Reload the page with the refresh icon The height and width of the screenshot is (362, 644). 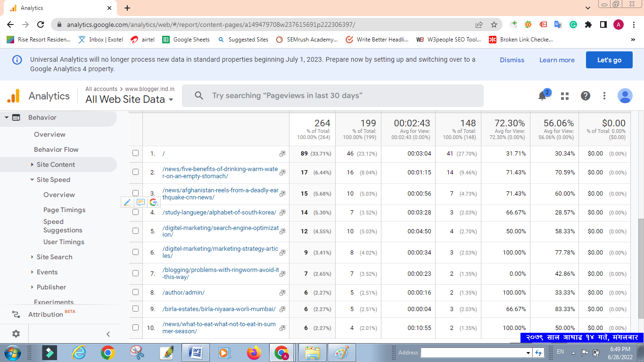tap(41, 25)
